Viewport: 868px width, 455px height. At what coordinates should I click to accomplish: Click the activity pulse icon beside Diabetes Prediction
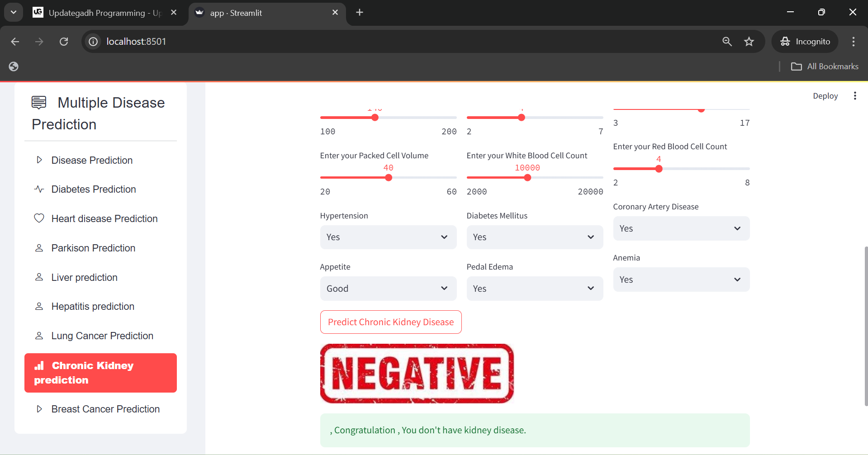pyautogui.click(x=39, y=189)
